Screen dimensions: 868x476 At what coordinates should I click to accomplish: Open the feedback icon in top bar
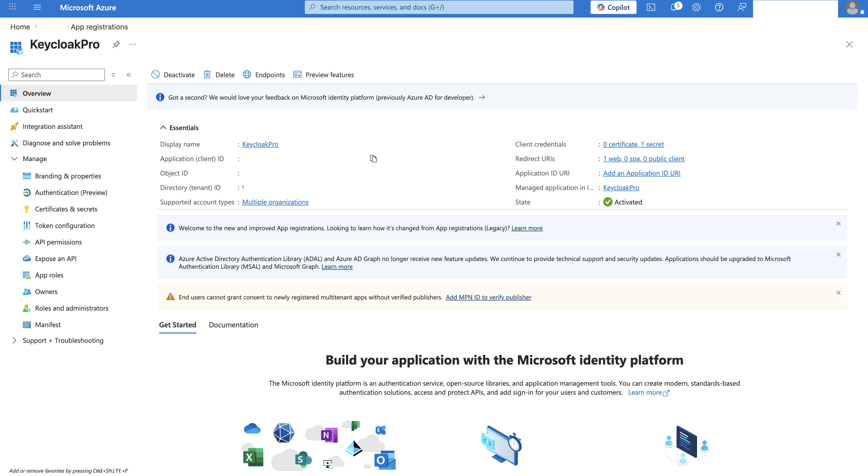point(742,7)
